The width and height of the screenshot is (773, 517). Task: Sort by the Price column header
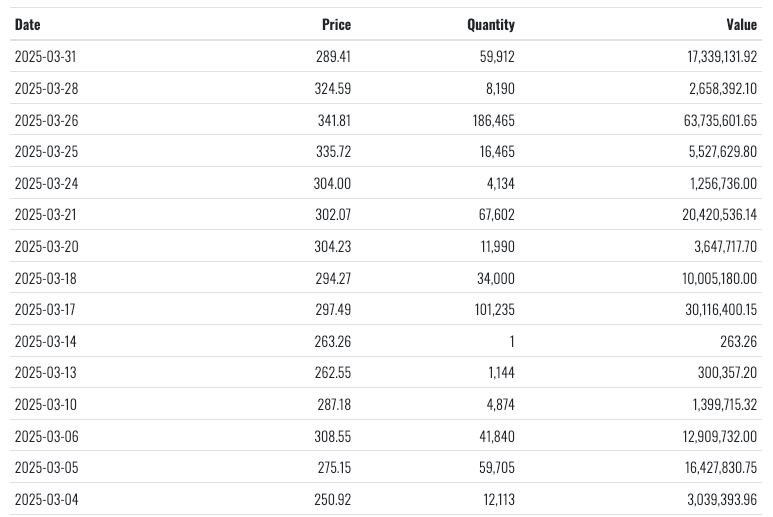coord(336,24)
